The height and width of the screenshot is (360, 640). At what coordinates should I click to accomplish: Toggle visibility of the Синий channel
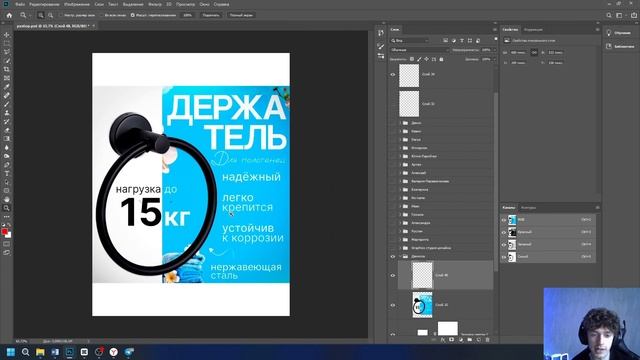504,257
